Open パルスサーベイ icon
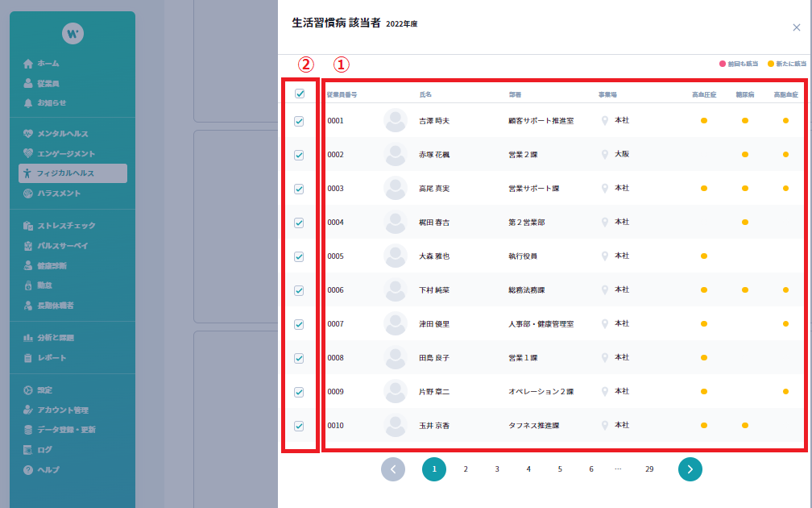 pos(28,246)
